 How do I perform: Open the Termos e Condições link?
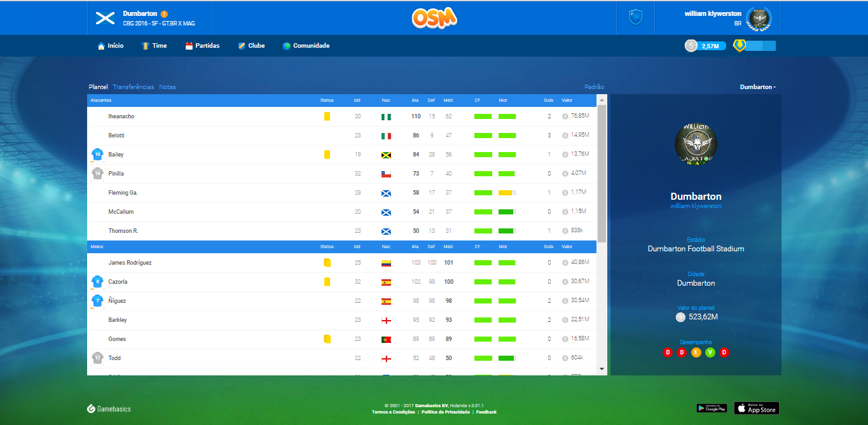[393, 412]
